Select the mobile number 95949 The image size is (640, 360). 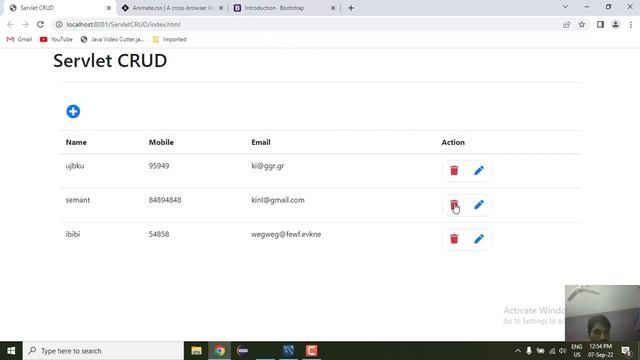click(159, 166)
